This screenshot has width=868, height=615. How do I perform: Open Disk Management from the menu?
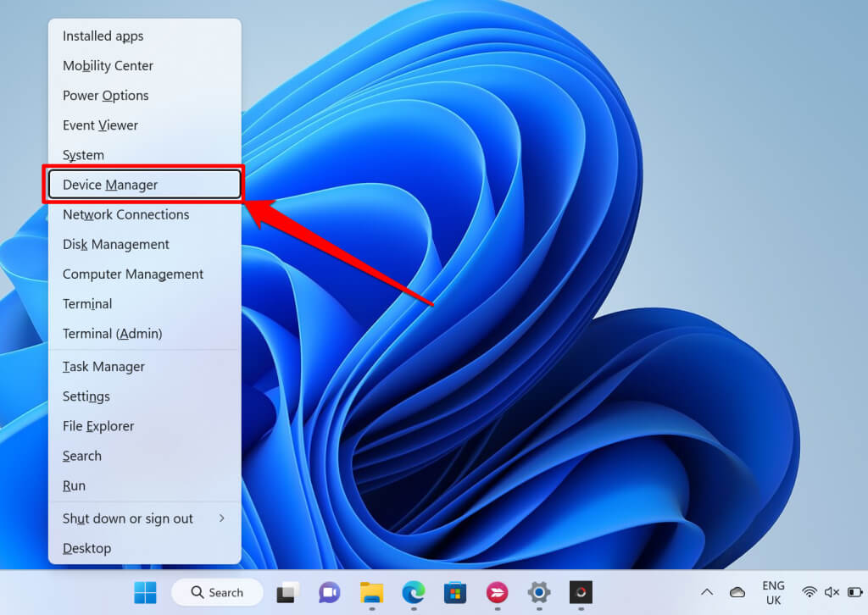pyautogui.click(x=116, y=244)
